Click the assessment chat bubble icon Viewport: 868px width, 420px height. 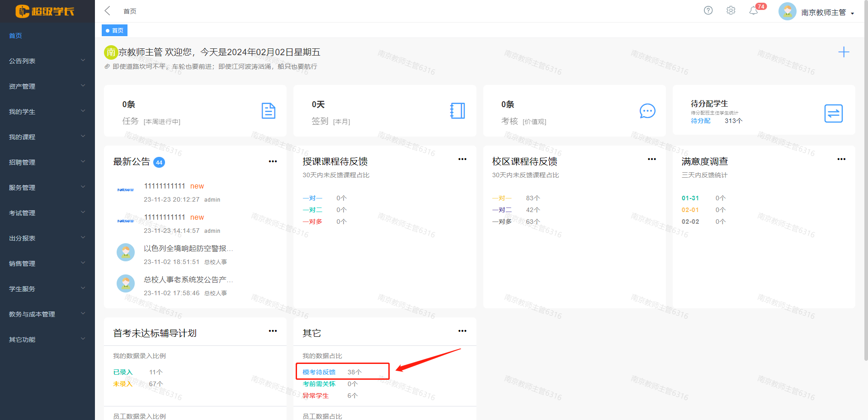[x=647, y=111]
